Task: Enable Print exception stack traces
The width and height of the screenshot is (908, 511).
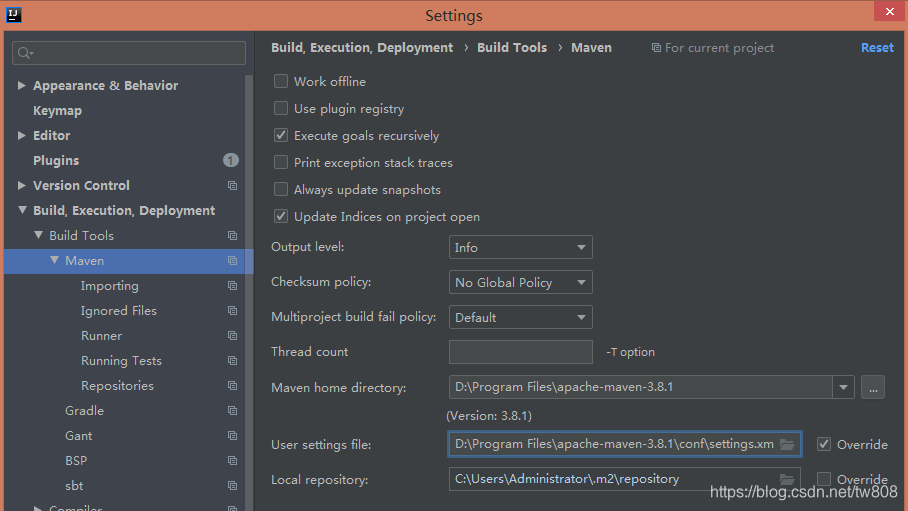Action: coord(281,162)
